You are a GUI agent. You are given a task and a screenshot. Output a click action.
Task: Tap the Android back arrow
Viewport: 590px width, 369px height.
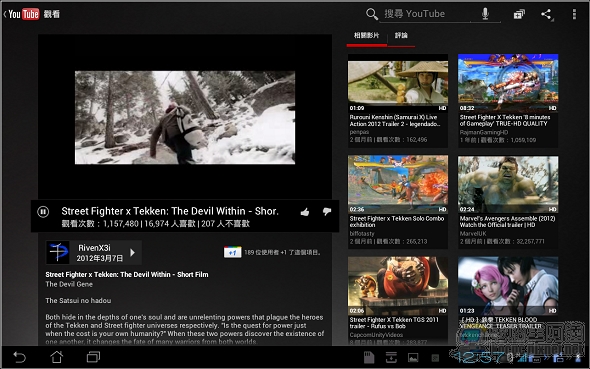coord(19,357)
